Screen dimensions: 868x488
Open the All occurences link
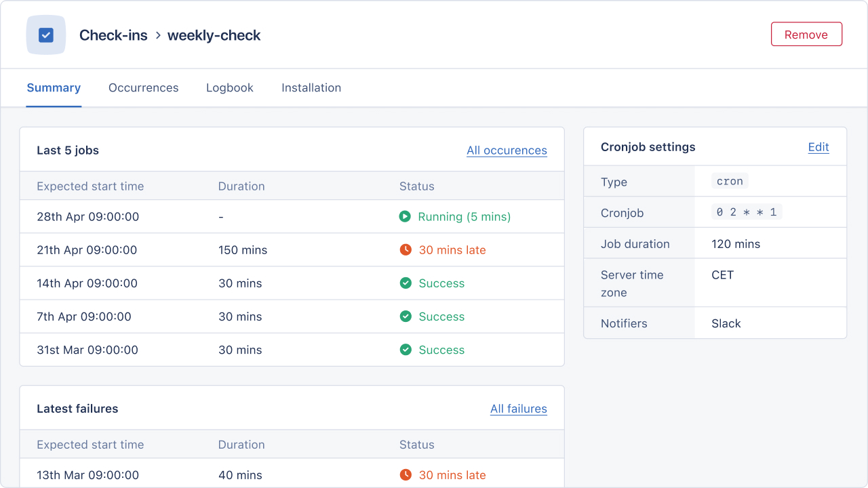click(507, 150)
